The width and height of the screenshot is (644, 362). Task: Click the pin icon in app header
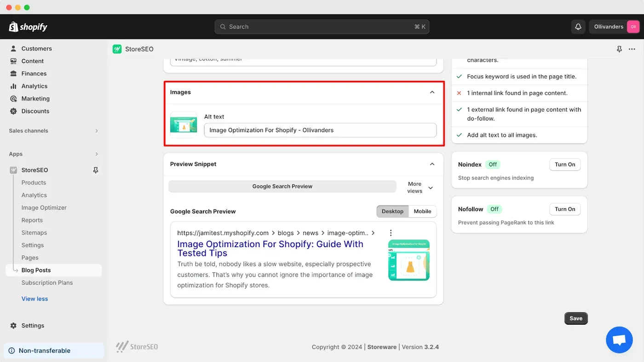coord(619,49)
